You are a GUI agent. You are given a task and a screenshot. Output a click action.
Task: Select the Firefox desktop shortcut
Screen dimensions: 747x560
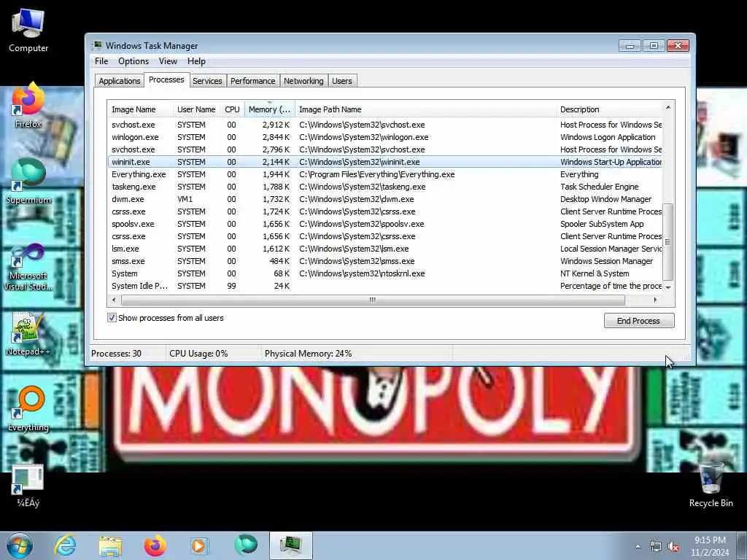pyautogui.click(x=28, y=105)
